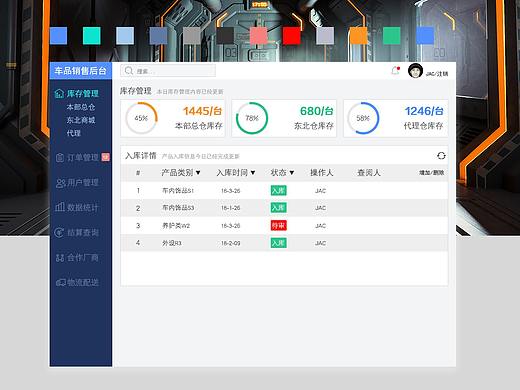Click the 增加/删除 link in table header
The width and height of the screenshot is (520, 390).
point(432,173)
